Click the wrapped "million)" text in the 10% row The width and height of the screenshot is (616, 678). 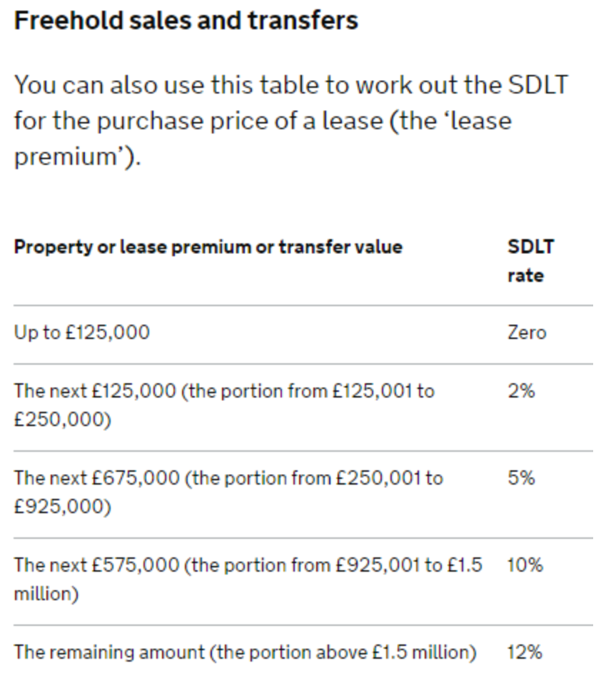(46, 593)
